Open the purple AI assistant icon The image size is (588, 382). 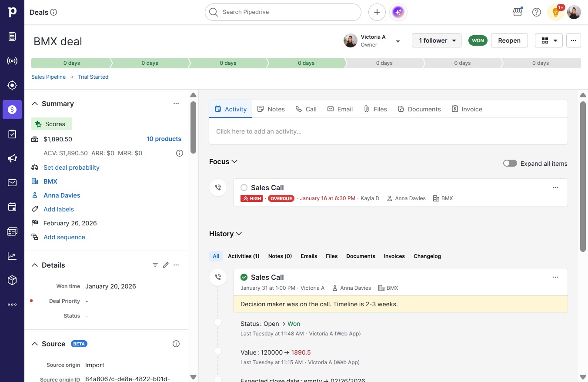click(x=398, y=12)
